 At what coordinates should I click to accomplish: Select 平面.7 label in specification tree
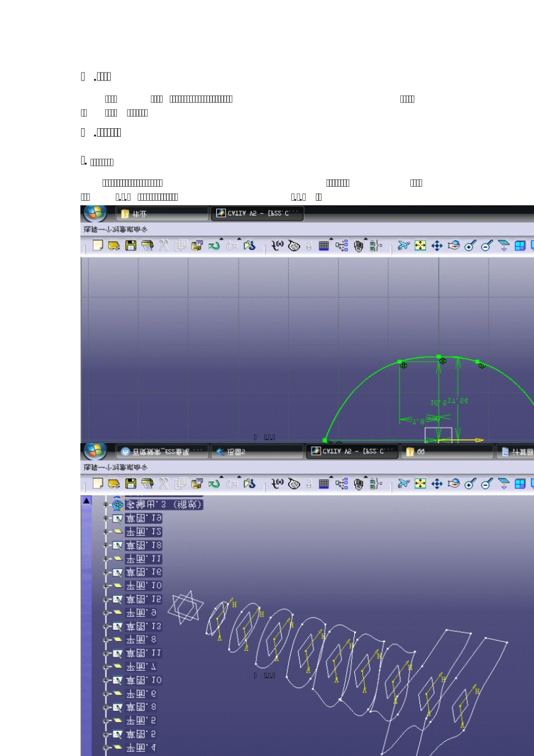(141, 667)
